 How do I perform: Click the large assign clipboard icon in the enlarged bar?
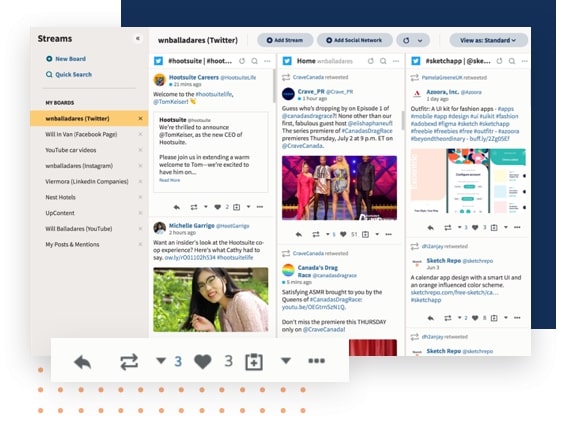pyautogui.click(x=254, y=362)
